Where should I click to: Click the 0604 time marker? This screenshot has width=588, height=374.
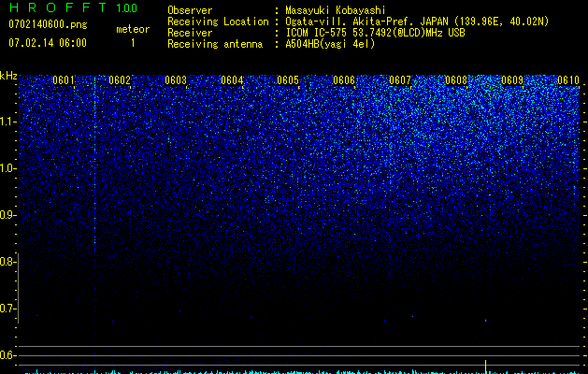pos(232,80)
